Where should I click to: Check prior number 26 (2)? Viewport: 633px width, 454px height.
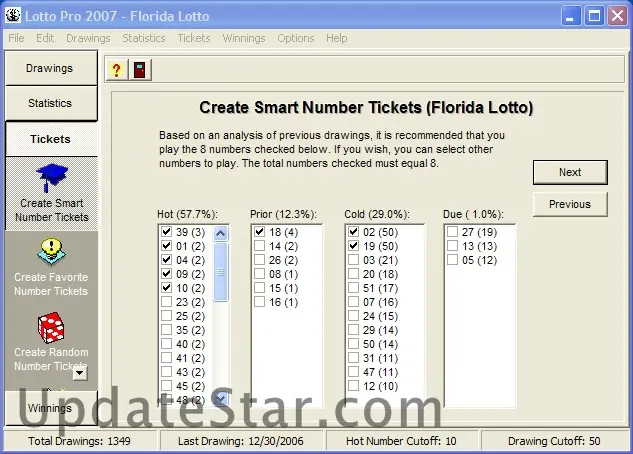point(260,259)
